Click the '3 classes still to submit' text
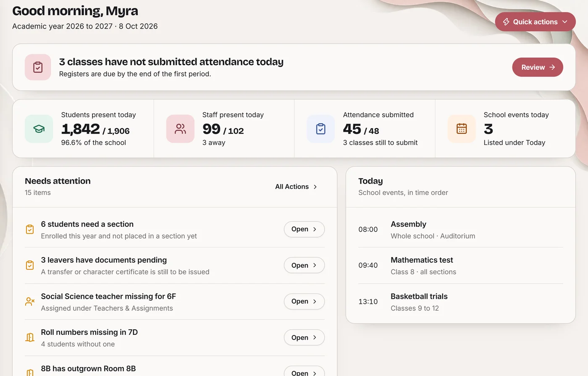 [x=380, y=143]
